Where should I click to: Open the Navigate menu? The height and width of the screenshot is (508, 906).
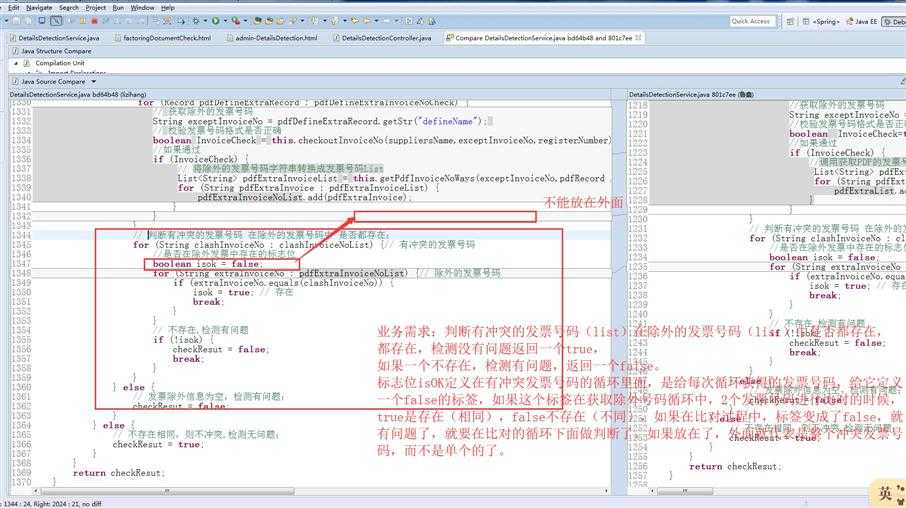(39, 8)
